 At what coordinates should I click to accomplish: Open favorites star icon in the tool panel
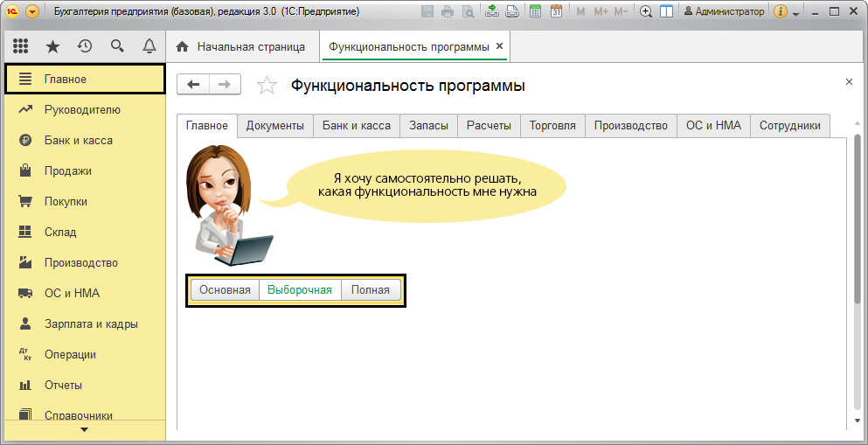point(52,46)
